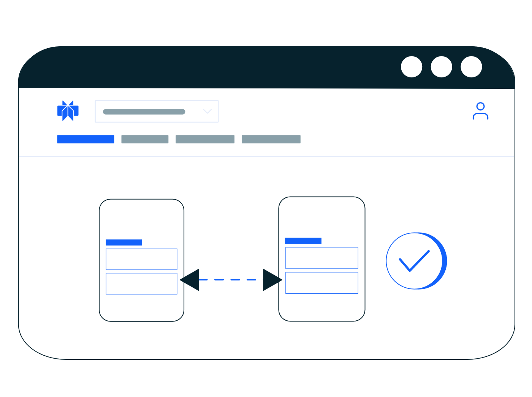
Task: Click the blue heading bar in left card
Action: coord(124,243)
